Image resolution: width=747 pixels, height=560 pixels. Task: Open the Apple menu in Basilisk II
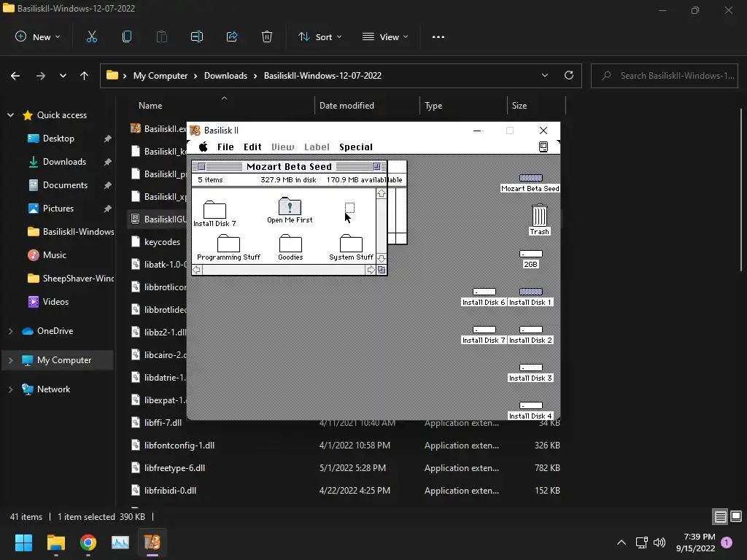click(x=203, y=147)
